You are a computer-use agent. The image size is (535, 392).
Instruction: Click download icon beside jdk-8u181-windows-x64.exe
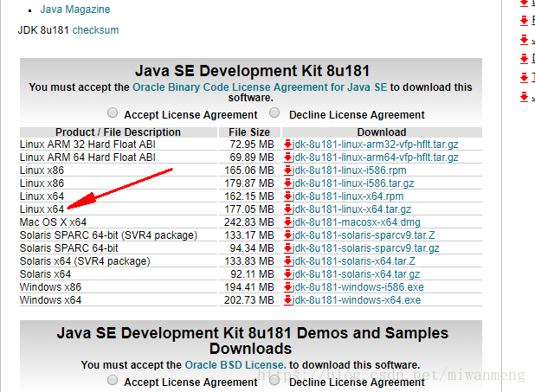[287, 300]
